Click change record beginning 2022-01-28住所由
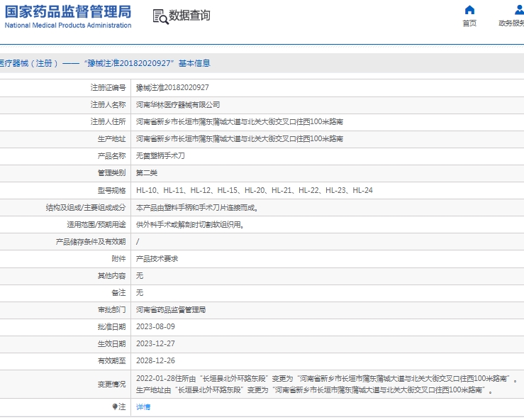Screen dimensions: 524x420 click(x=327, y=379)
